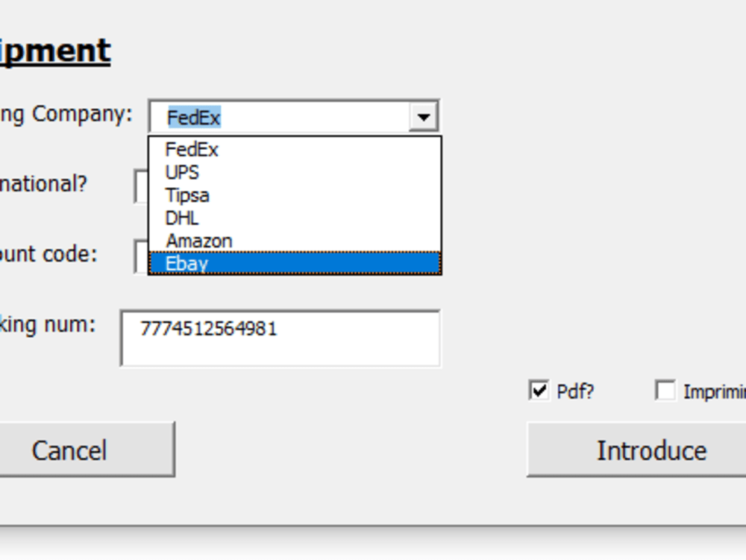Choose Amazon as the shipping carrier

(199, 241)
